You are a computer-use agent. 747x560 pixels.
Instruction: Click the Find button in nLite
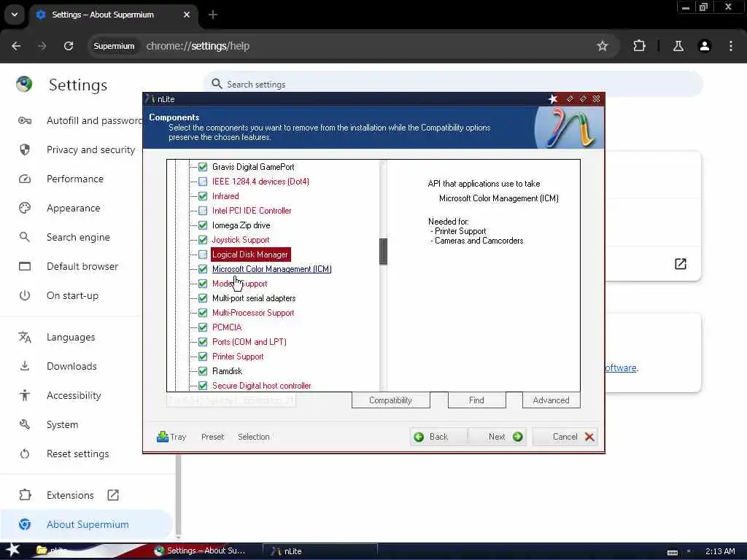tap(476, 400)
